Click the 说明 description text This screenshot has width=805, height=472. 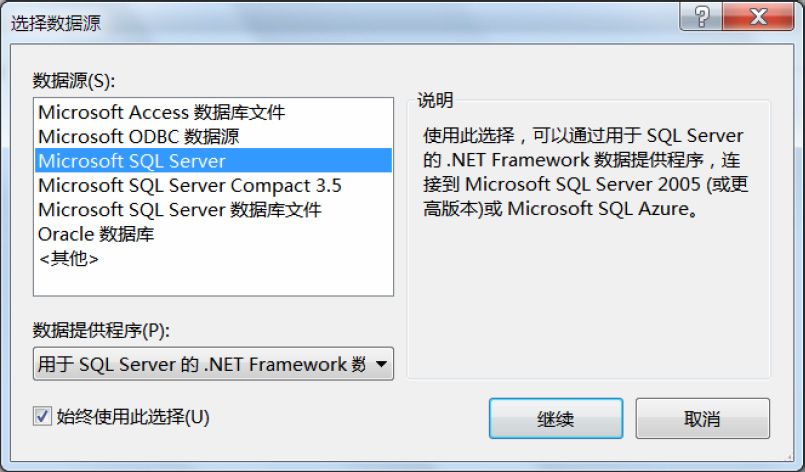(585, 172)
